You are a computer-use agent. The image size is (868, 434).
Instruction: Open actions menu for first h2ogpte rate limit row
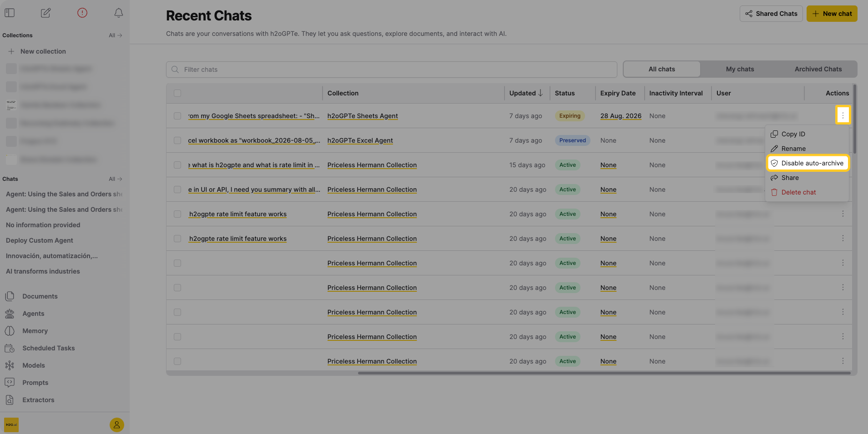[843, 214]
